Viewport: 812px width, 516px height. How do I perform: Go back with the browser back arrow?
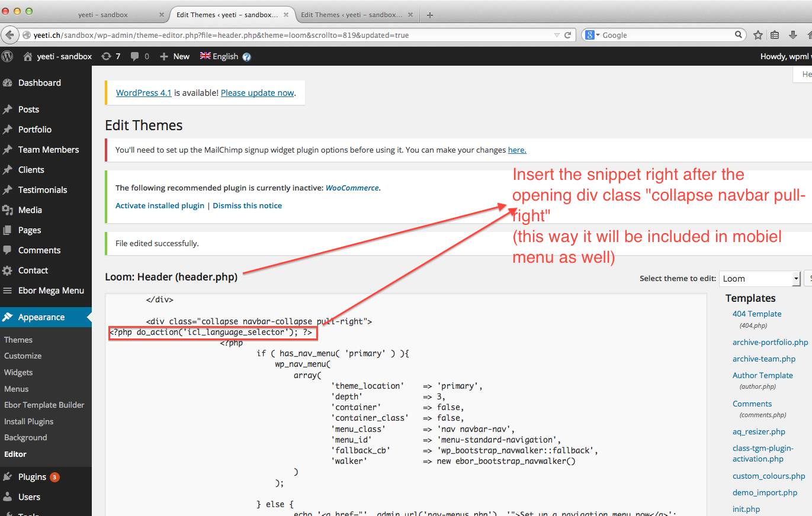9,35
